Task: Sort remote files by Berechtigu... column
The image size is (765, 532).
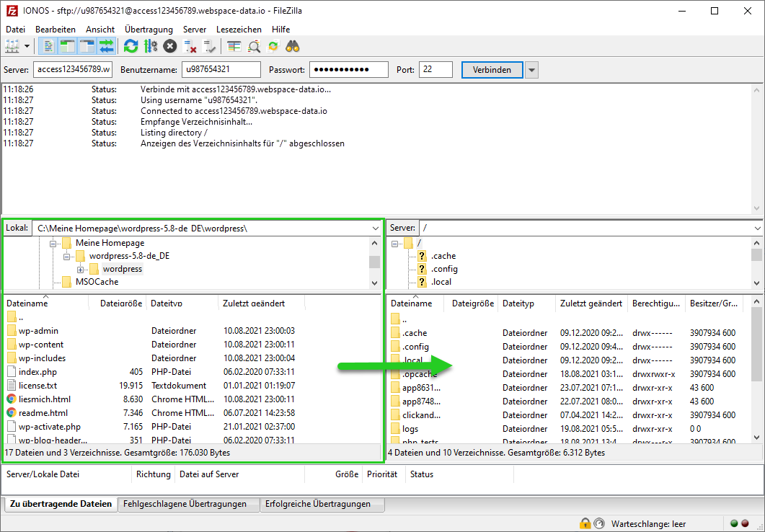Action: coord(656,303)
